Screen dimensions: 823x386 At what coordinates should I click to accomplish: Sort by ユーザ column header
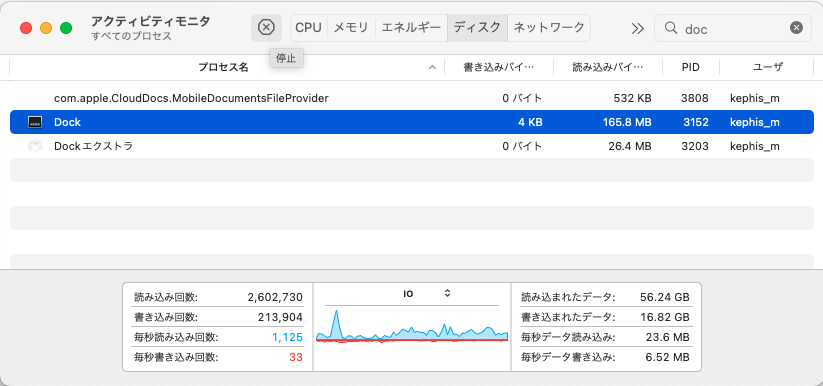(x=767, y=67)
